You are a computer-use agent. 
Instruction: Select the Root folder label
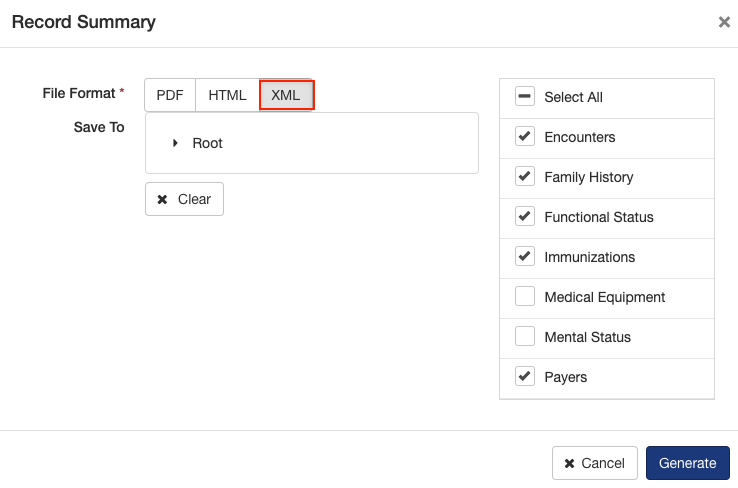coord(207,143)
